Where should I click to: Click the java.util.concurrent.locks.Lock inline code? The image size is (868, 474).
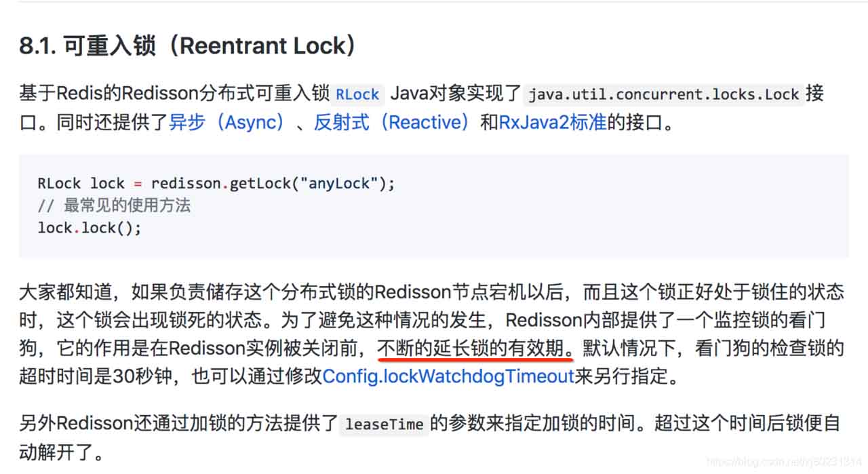pyautogui.click(x=664, y=94)
